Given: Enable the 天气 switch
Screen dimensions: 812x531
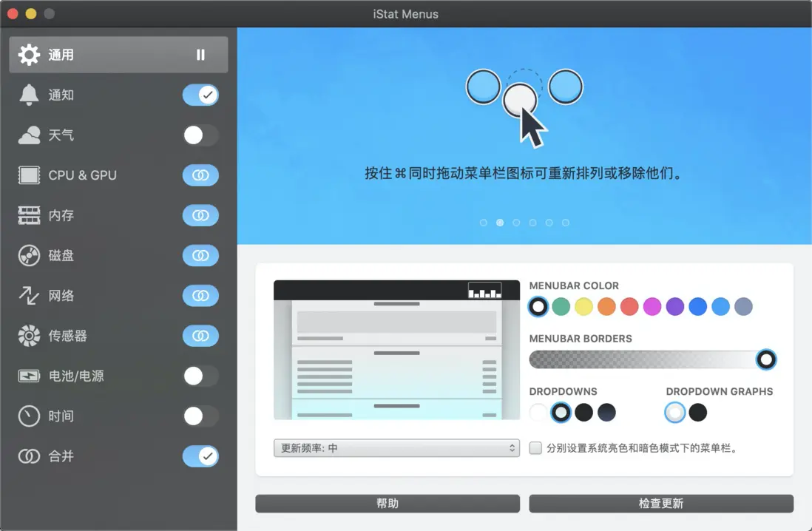Looking at the screenshot, I should pos(200,135).
